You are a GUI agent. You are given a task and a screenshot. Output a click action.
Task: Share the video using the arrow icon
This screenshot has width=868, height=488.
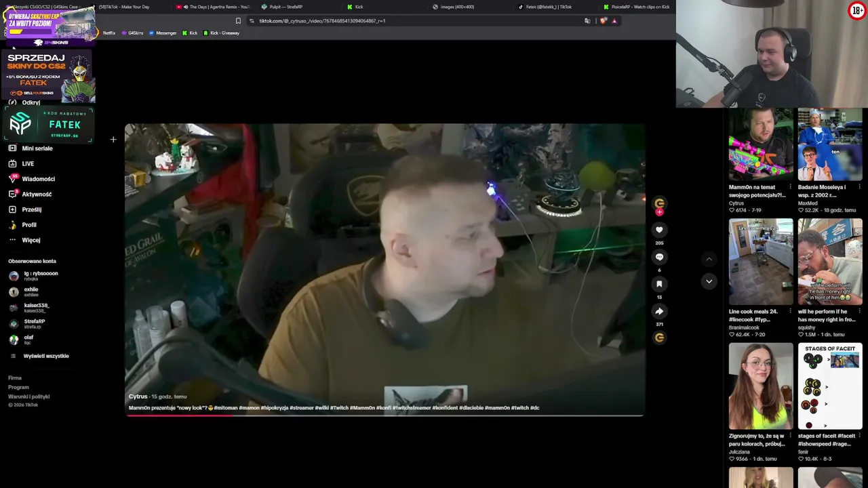[x=659, y=311]
